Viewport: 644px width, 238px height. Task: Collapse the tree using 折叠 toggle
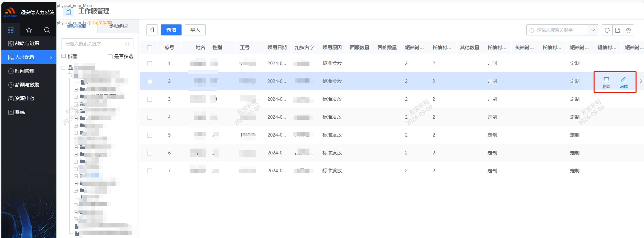[x=64, y=56]
